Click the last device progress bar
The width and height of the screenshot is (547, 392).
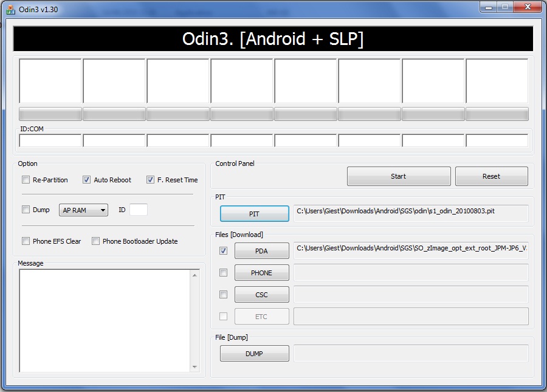497,114
